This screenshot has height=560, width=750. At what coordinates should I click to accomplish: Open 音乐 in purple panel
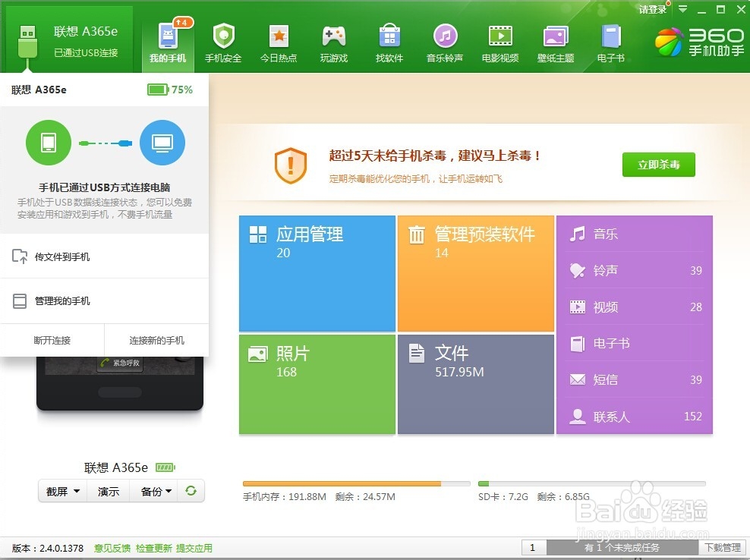[635, 234]
